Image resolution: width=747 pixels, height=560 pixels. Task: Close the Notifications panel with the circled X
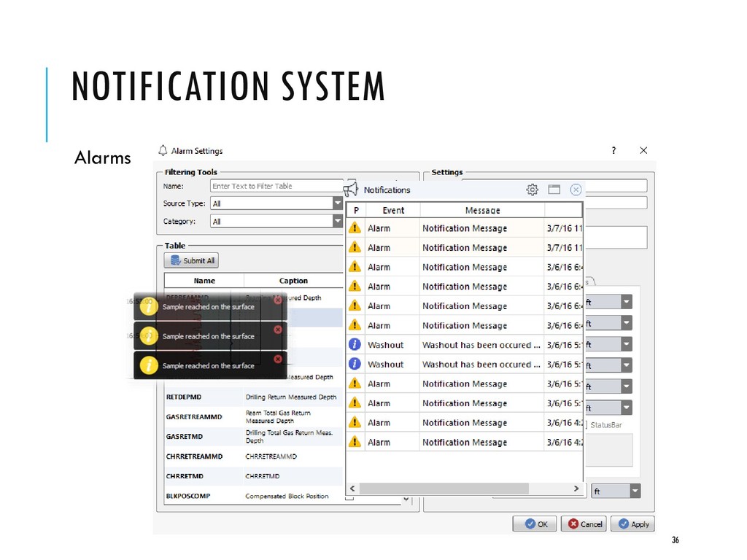576,190
